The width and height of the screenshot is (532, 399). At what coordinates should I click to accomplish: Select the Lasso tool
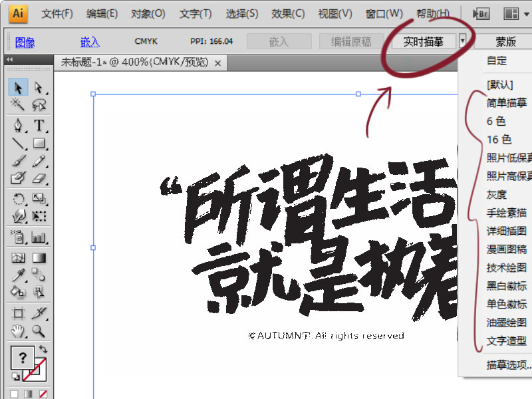click(x=39, y=105)
